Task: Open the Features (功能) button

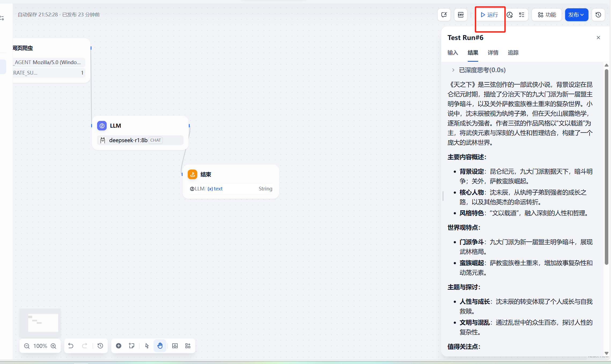Action: coord(547,15)
